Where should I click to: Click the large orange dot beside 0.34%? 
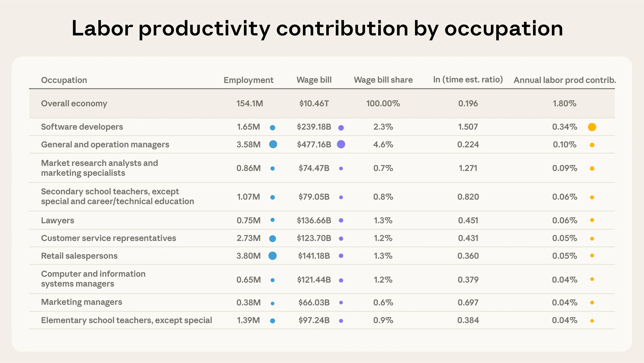[x=592, y=127]
